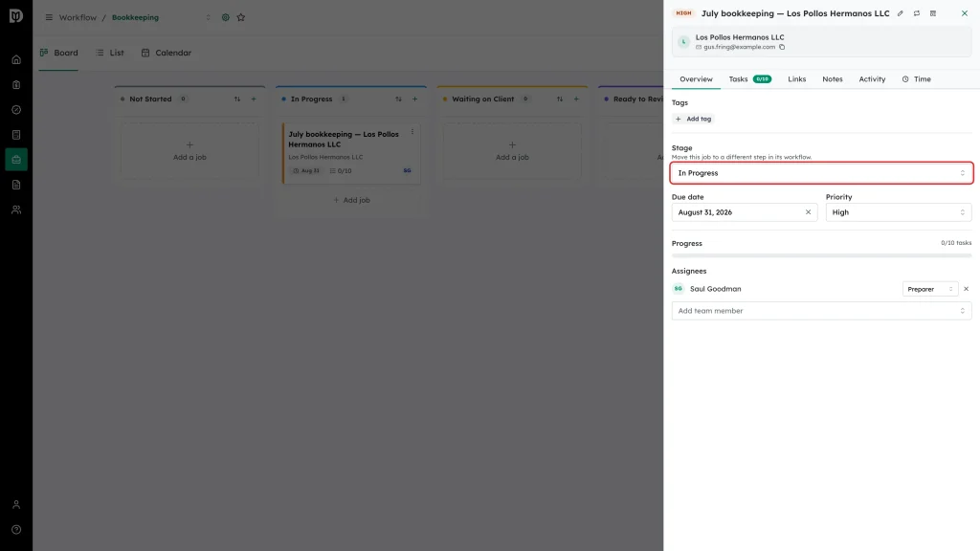The width and height of the screenshot is (980, 551).
Task: Click the Add tag button
Action: click(693, 119)
